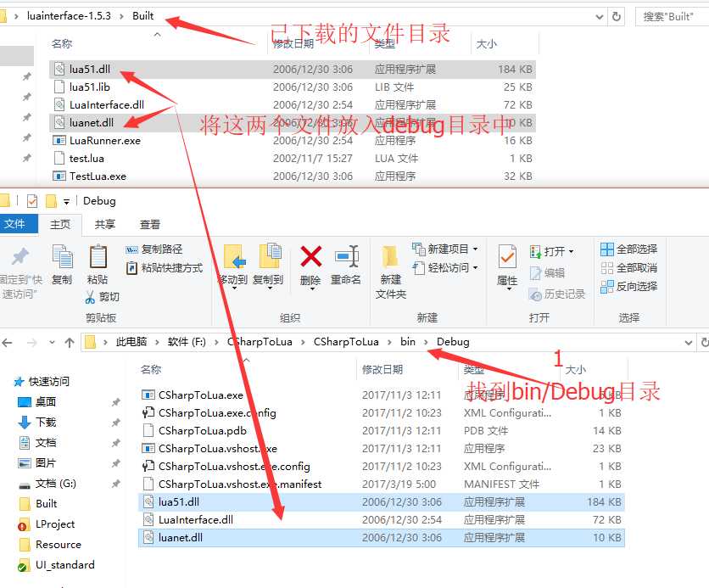The width and height of the screenshot is (709, 588).
Task: Click the Paste clipboard icon
Action: click(98, 256)
